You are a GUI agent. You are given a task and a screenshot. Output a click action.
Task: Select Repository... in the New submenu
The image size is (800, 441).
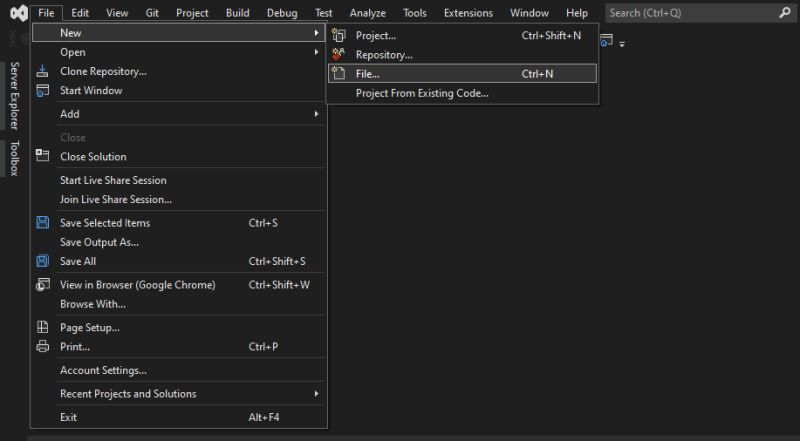point(462,55)
